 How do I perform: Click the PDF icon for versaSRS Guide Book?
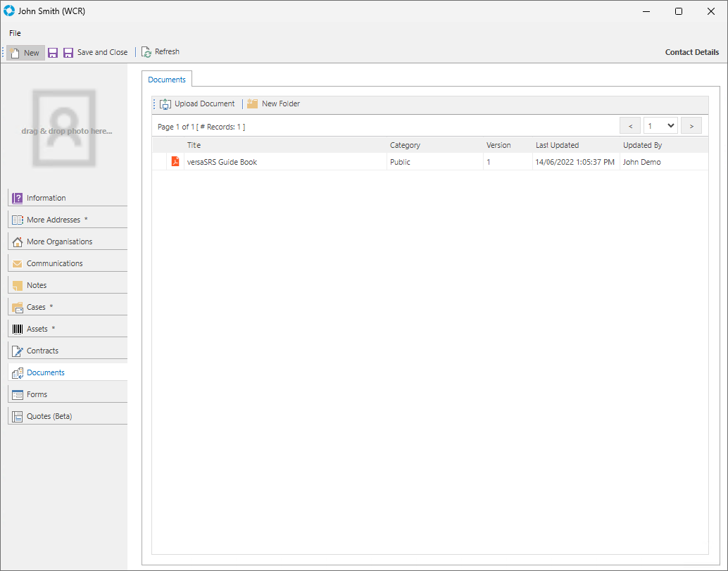coord(175,162)
